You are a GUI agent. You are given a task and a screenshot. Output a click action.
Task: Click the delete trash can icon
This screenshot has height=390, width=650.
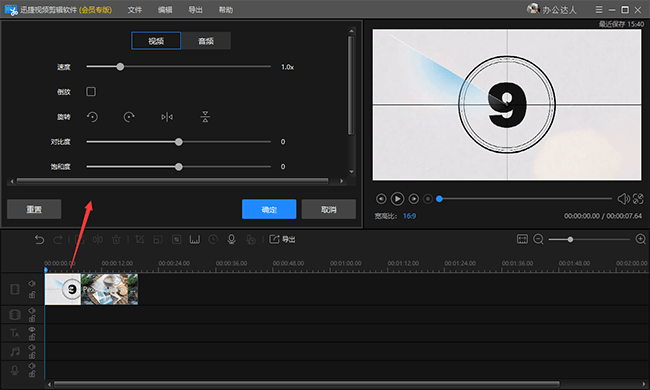pyautogui.click(x=116, y=240)
